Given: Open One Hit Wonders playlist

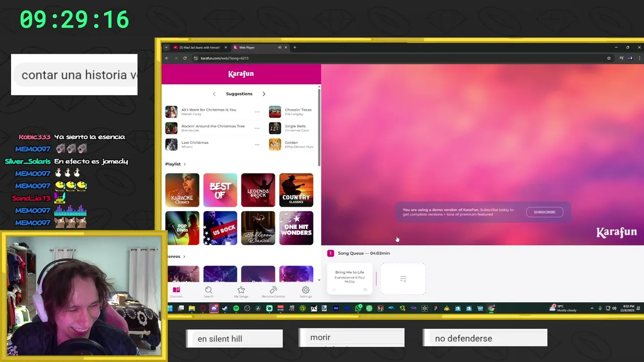Looking at the screenshot, I should pyautogui.click(x=296, y=228).
